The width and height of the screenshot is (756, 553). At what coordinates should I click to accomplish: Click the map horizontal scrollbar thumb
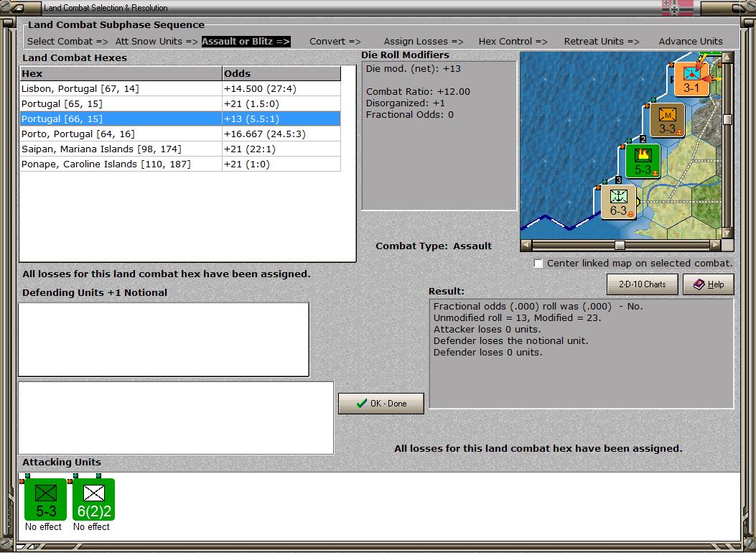[x=620, y=246]
